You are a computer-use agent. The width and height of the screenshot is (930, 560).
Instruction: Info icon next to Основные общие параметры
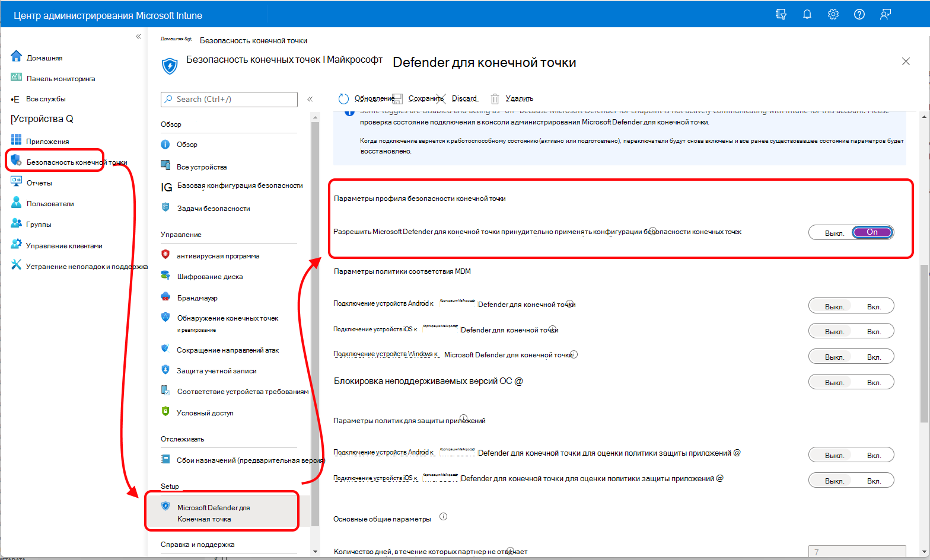(443, 516)
